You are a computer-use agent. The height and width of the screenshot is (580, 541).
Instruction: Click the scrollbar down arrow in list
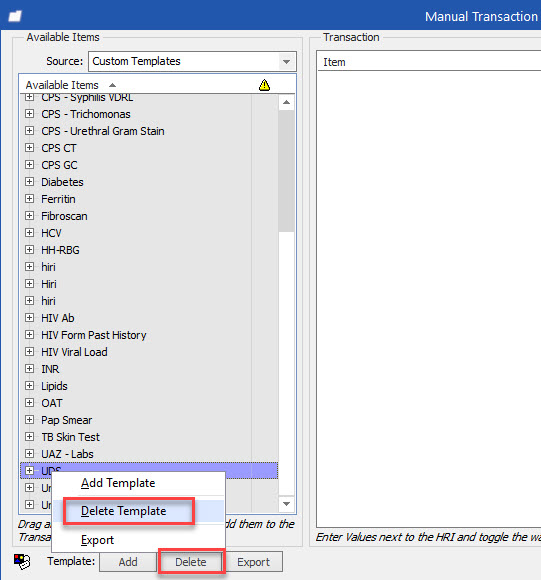pos(286,504)
